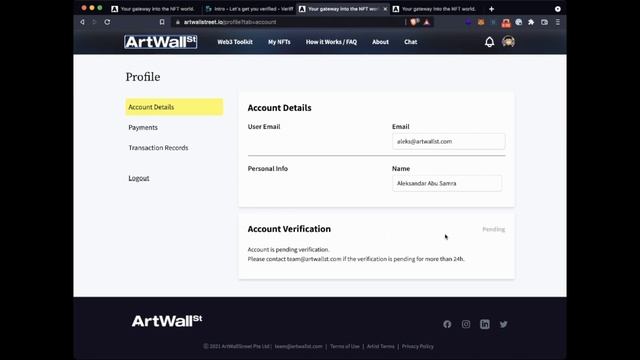Switch to the Veriff intro tab
The width and height of the screenshot is (640, 360).
[249, 9]
